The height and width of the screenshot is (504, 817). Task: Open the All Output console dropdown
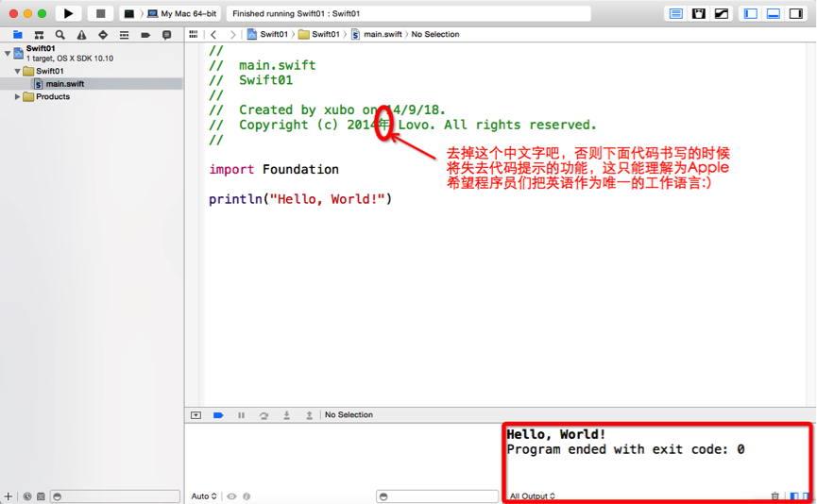533,496
